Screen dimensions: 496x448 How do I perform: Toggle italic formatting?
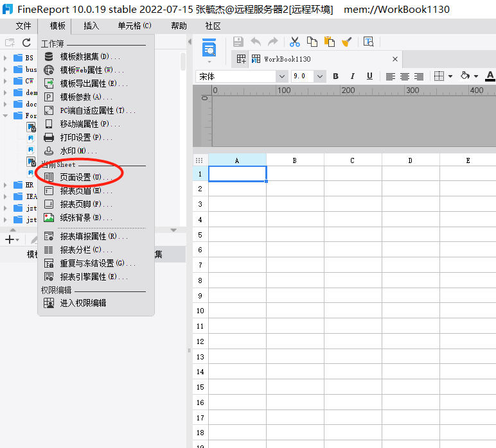pos(352,76)
